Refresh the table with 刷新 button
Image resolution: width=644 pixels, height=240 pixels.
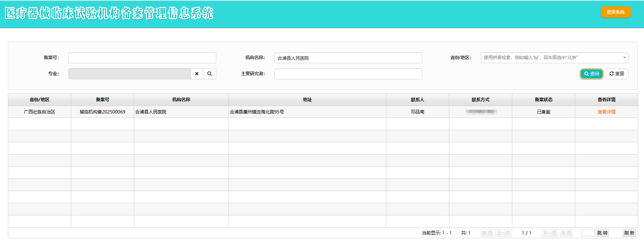(x=629, y=233)
